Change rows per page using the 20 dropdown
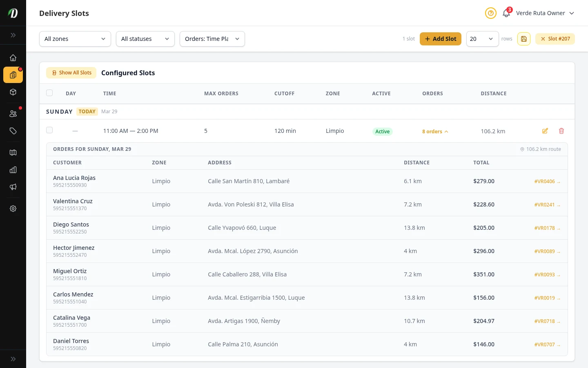Viewport: 588px width, 368px height. (x=482, y=38)
